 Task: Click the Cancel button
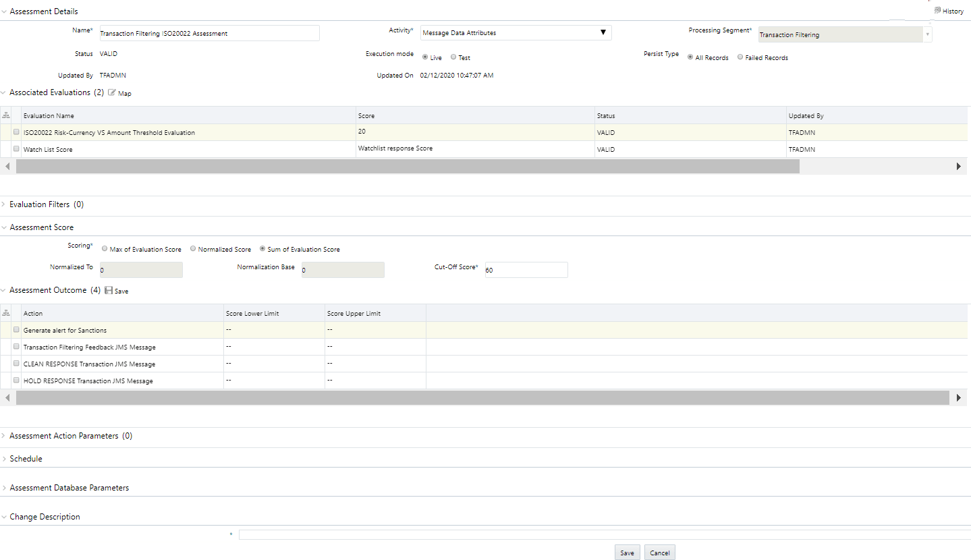(x=659, y=553)
